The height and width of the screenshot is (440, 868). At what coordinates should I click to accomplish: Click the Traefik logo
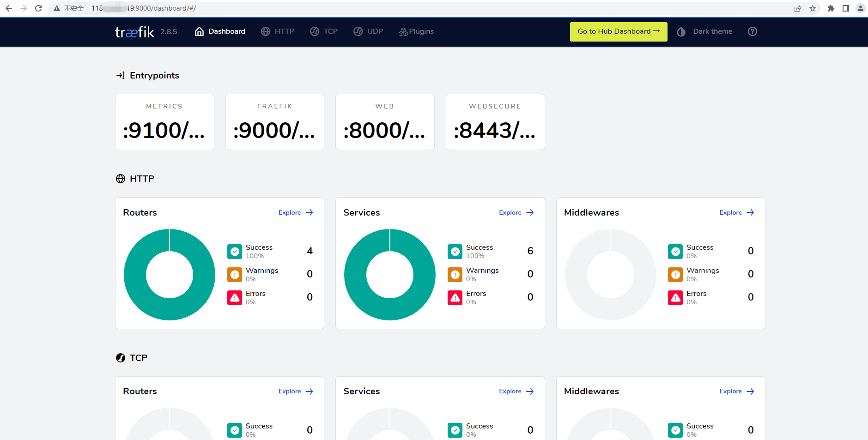[134, 32]
